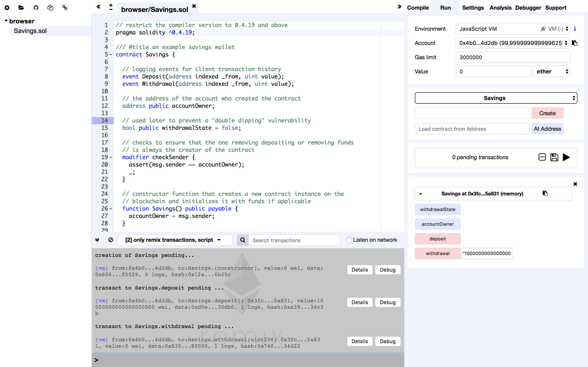This screenshot has width=588, height=367.
Task: Click the play button to run pending transactions
Action: (x=566, y=157)
